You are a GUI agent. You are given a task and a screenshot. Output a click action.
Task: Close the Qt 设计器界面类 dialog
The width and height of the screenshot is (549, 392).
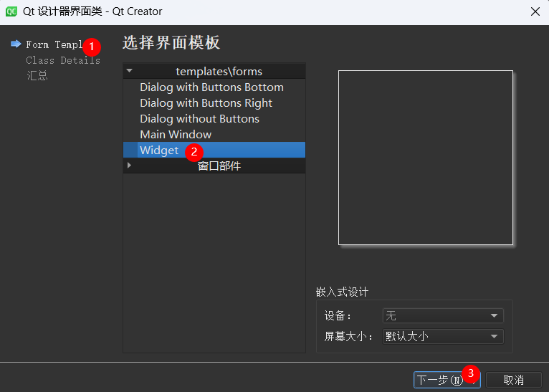coord(535,11)
